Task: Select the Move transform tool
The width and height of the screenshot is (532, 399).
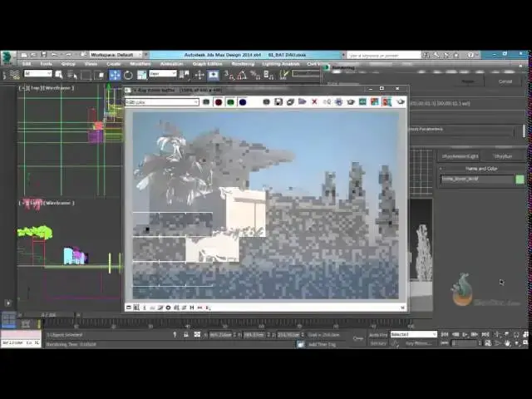Action: click(x=115, y=75)
